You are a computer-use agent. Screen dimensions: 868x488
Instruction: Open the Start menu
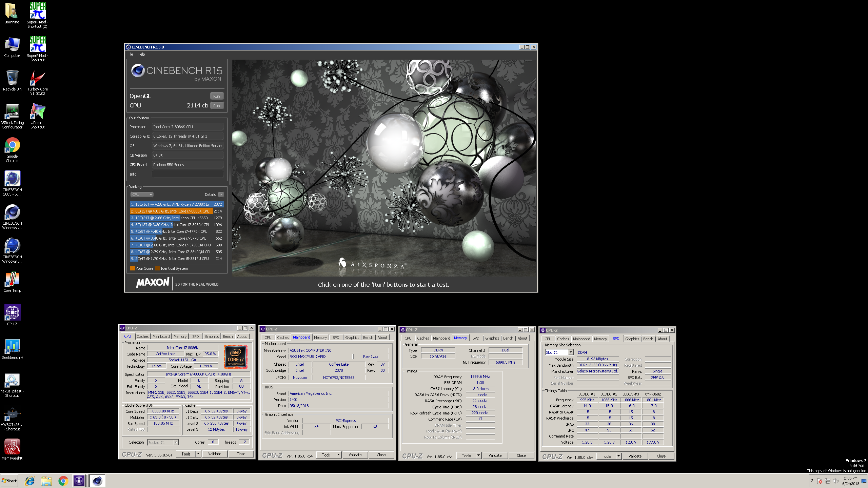(x=9, y=481)
